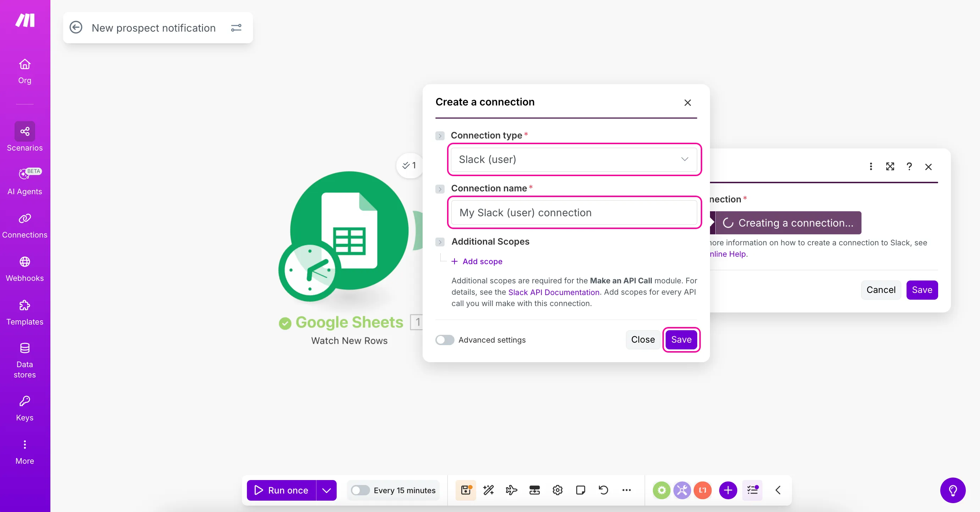The width and height of the screenshot is (980, 512).
Task: Collapse the toolbar with the left chevron
Action: 778,490
